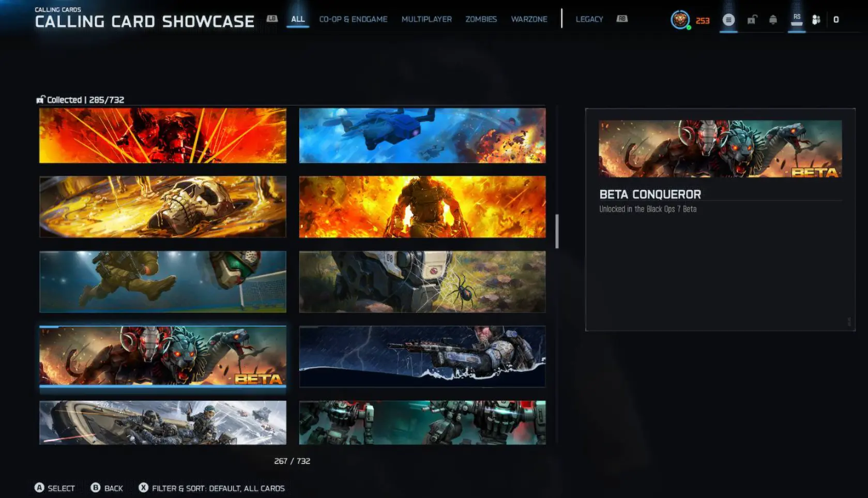Viewport: 868px width, 498px height.
Task: Click the unlock padlock icon in header
Action: coord(752,20)
